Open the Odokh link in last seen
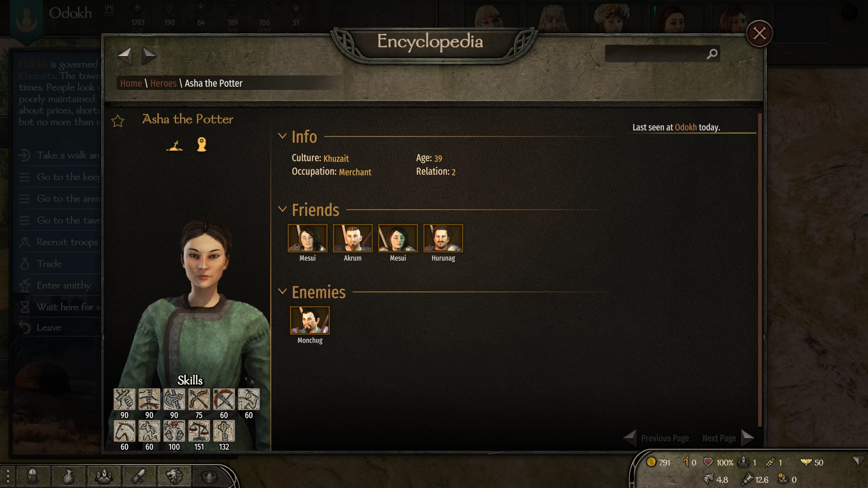868x488 pixels. [685, 127]
